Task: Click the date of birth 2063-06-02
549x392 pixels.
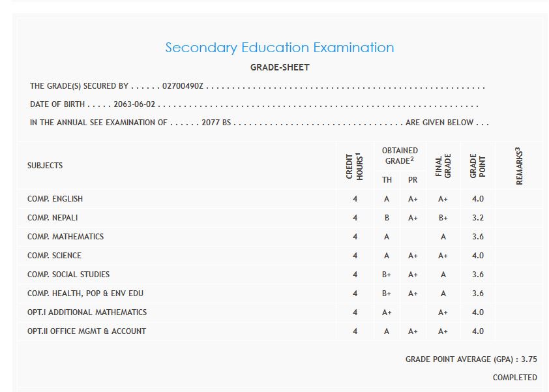Action: (134, 104)
